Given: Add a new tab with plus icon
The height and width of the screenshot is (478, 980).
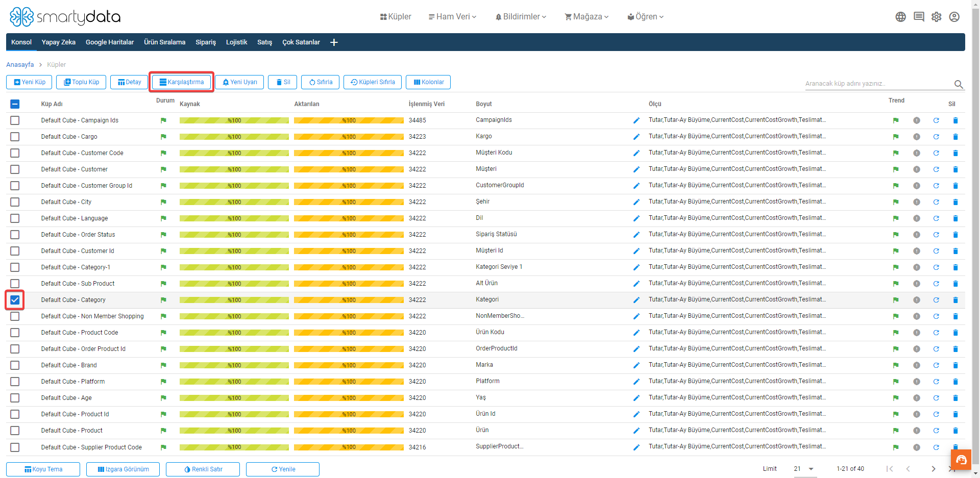Looking at the screenshot, I should click(x=334, y=42).
